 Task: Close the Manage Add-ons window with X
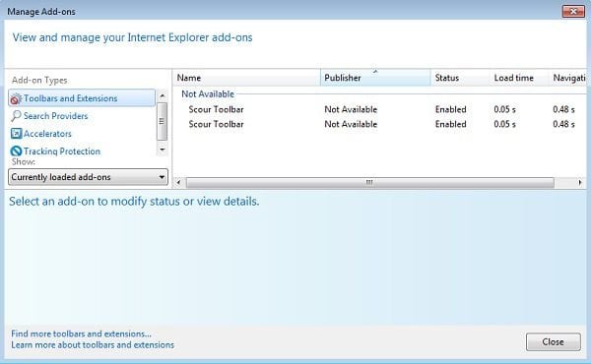pyautogui.click(x=573, y=11)
